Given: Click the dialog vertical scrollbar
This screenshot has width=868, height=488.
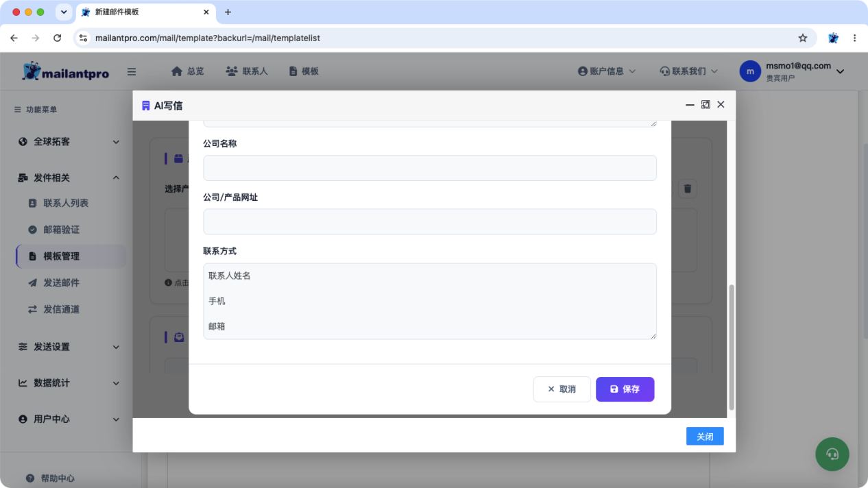Looking at the screenshot, I should coord(731,347).
